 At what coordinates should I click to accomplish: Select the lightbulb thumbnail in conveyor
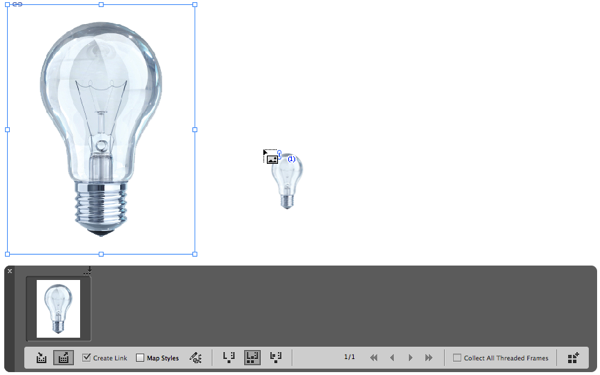[x=59, y=309]
